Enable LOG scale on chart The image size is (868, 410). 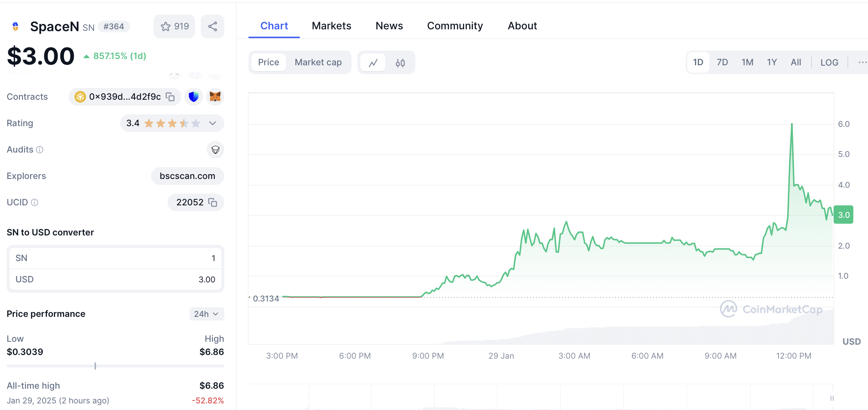pyautogui.click(x=829, y=62)
